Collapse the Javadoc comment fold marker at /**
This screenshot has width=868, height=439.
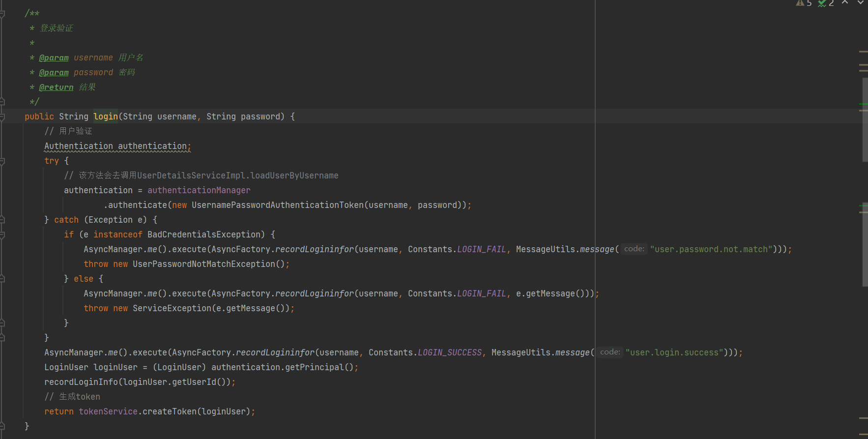pyautogui.click(x=2, y=14)
